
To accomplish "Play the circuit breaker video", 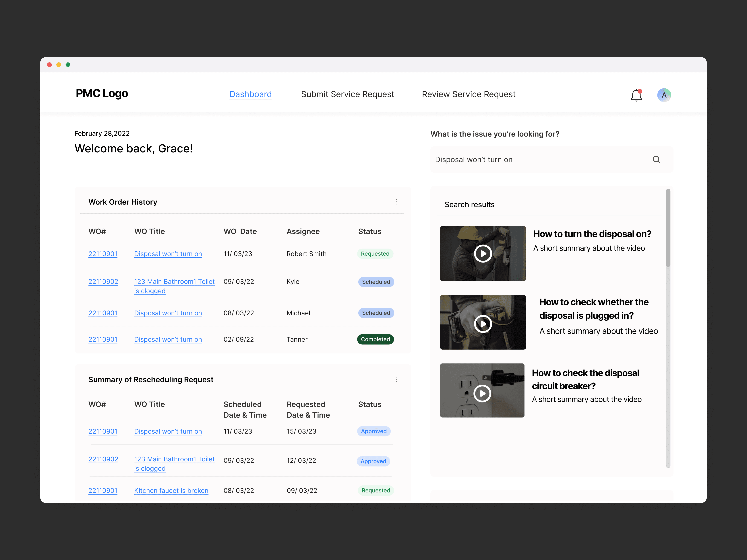I will [x=482, y=393].
